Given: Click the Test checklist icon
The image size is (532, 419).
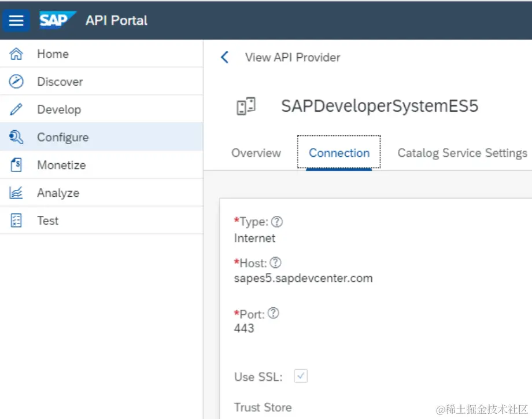Looking at the screenshot, I should tap(17, 220).
